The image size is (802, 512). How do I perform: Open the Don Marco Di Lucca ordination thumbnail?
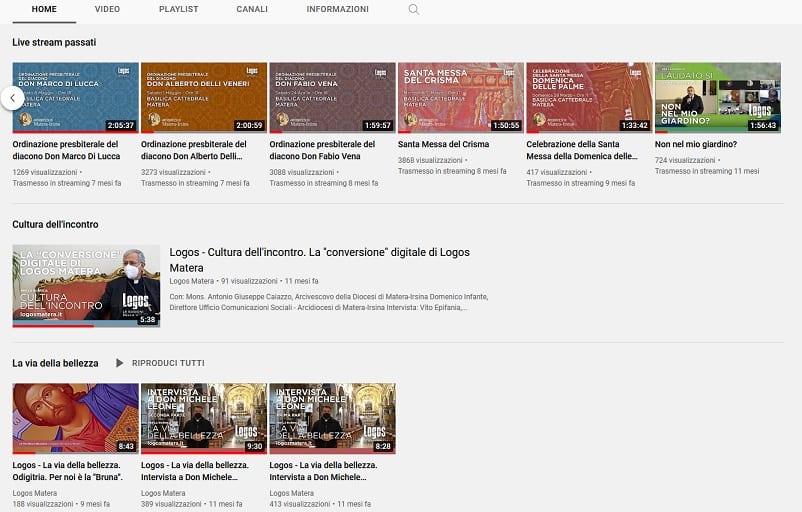75,97
